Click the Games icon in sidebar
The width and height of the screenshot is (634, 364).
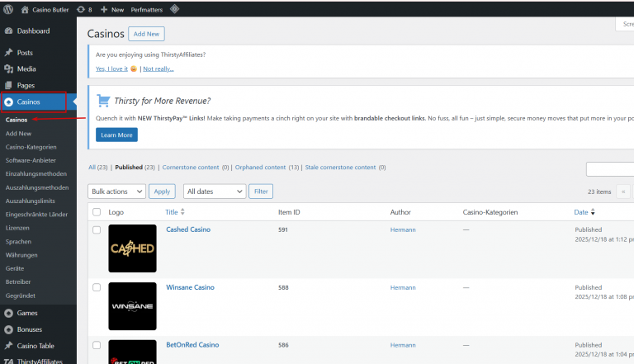click(x=8, y=313)
